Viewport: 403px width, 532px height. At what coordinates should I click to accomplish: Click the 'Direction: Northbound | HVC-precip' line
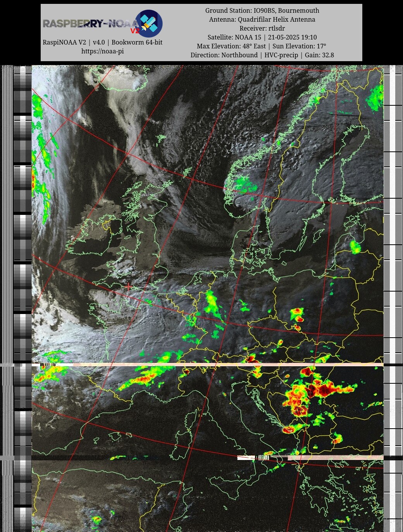click(x=262, y=55)
